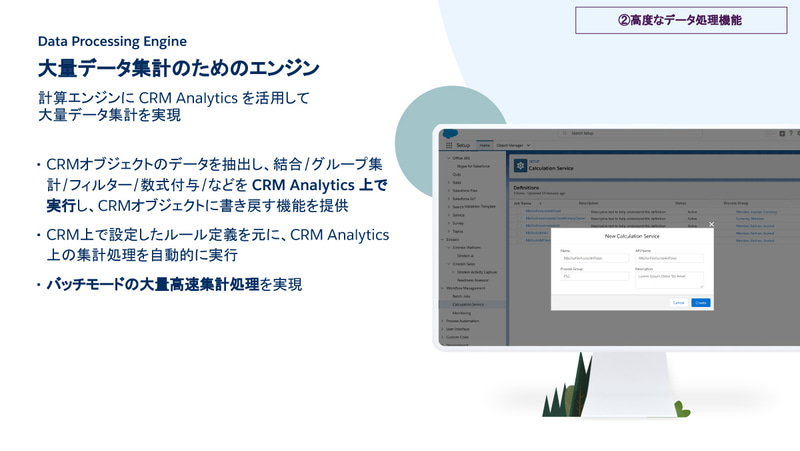
Task: Click the Name input field
Action: (594, 258)
